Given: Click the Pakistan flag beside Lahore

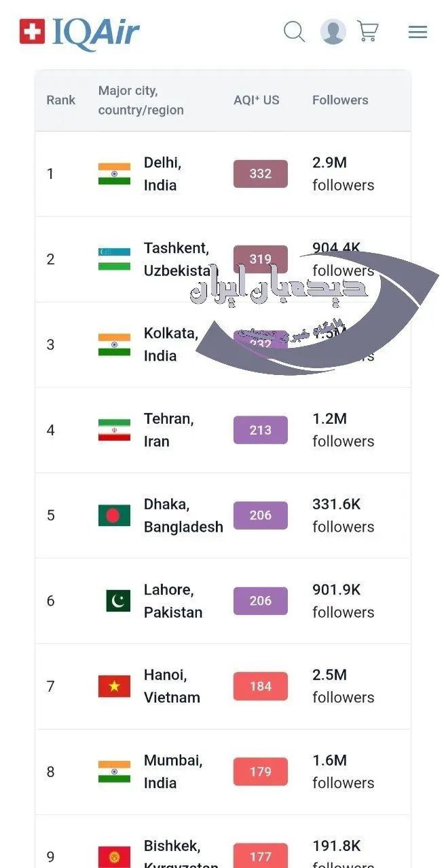Looking at the screenshot, I should click(118, 601).
